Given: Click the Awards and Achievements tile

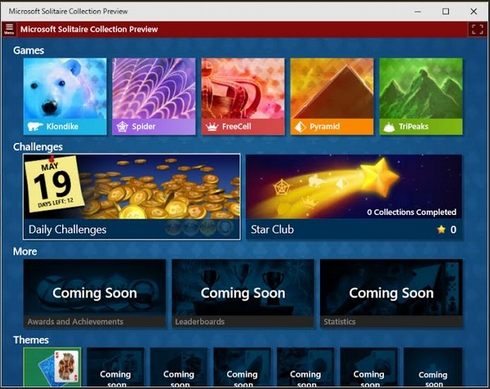Looking at the screenshot, I should [95, 293].
